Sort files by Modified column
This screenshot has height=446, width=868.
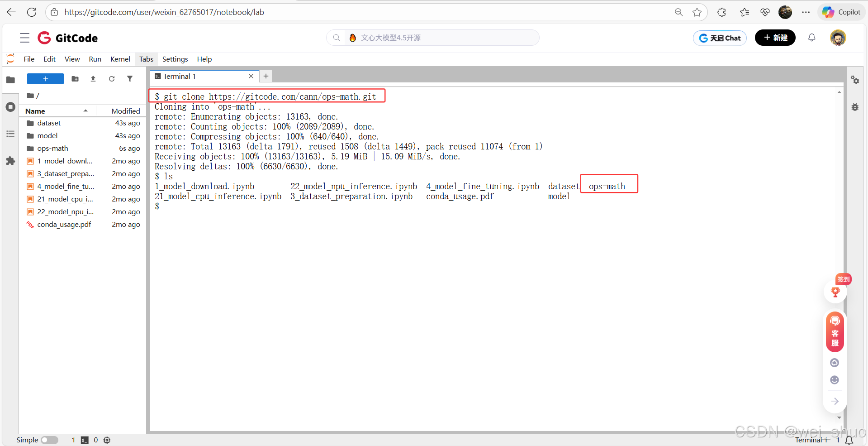[121, 111]
